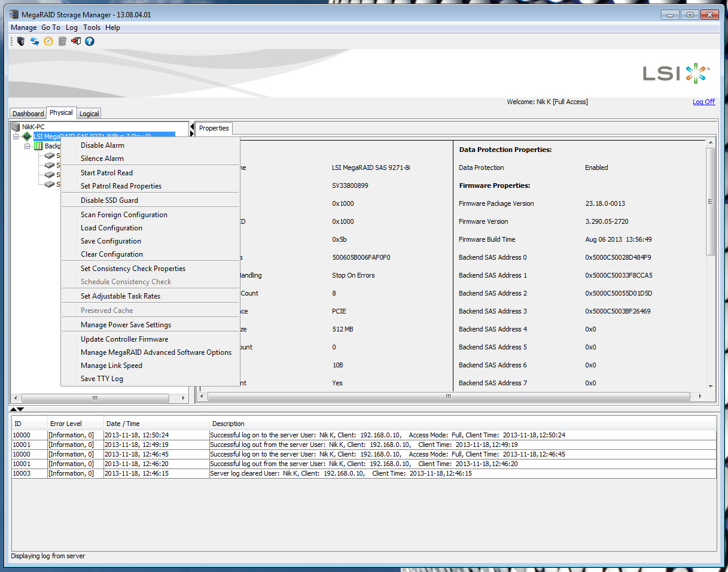Click the Description column header
This screenshot has height=572, width=728.
[462, 424]
